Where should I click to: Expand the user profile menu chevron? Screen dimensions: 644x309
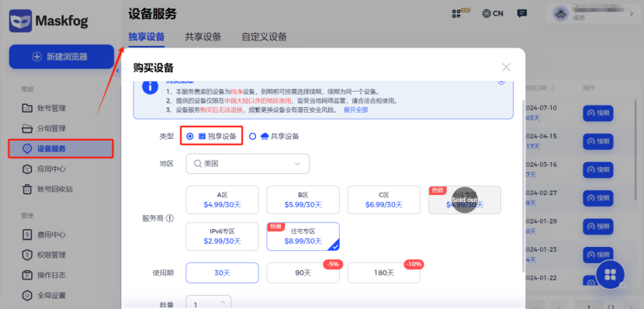point(632,13)
